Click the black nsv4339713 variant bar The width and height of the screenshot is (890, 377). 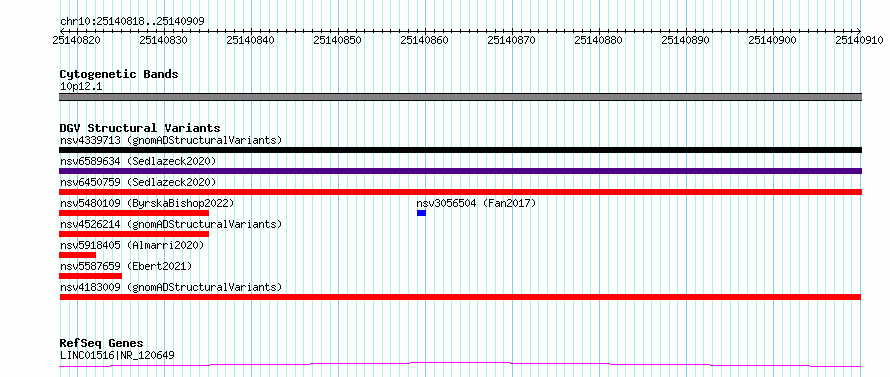pos(460,150)
